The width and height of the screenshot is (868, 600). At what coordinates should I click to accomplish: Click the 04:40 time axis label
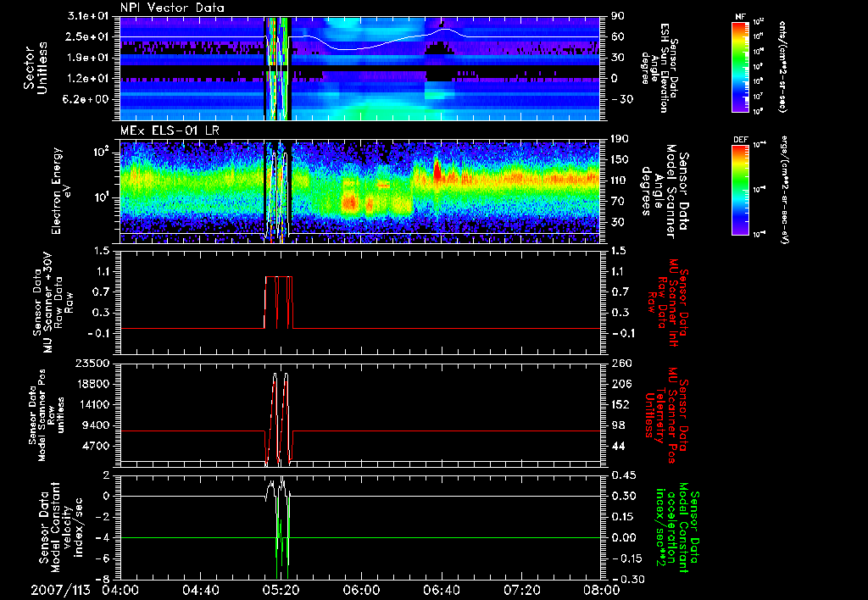(x=200, y=590)
